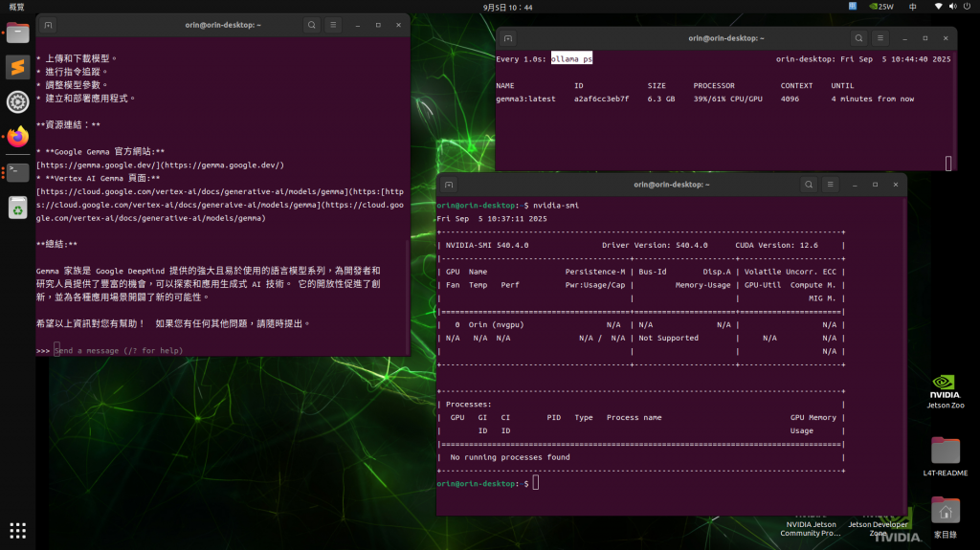Click the volume icon in top bar
Screen dimensions: 980x550
[952, 7]
